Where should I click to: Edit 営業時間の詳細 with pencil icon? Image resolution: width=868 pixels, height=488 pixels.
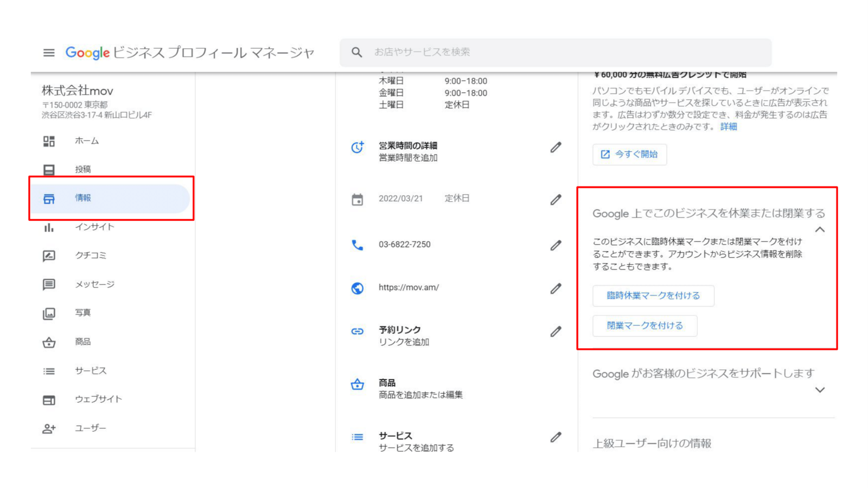point(556,147)
